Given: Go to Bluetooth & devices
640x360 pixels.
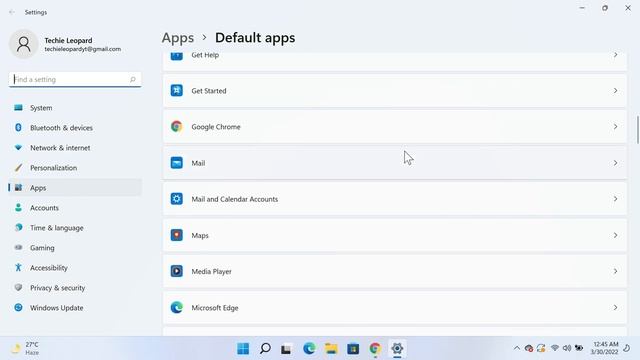Looking at the screenshot, I should click(x=75, y=128).
